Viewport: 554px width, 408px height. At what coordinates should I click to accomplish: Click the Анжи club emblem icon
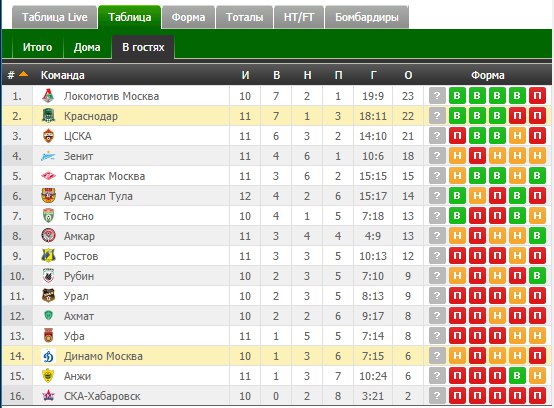pyautogui.click(x=48, y=376)
